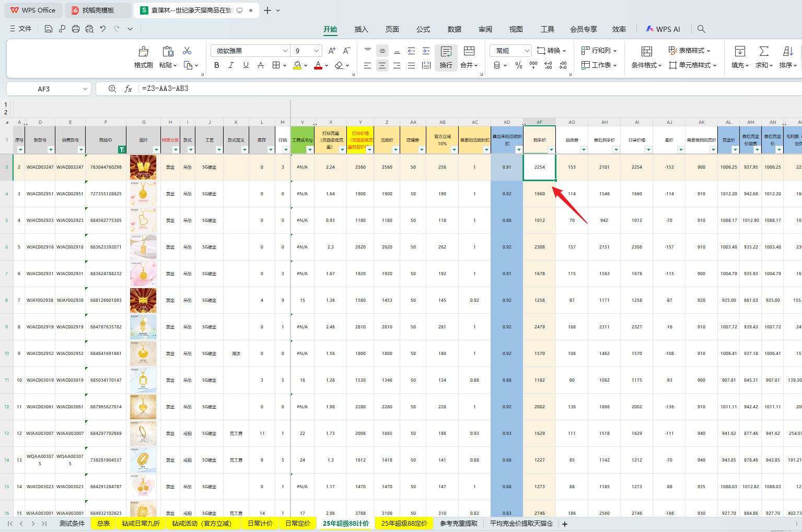Open filter dropdown for 到手价 column
This screenshot has width=802, height=532.
pos(551,150)
